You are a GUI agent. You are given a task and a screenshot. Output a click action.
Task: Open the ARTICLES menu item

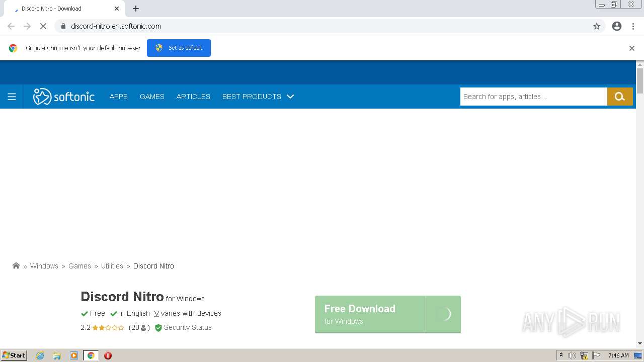193,97
